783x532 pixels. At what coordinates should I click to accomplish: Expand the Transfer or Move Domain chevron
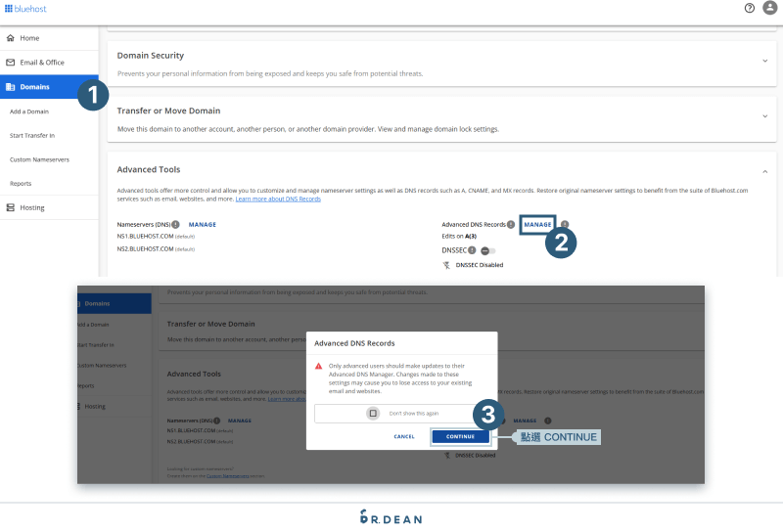764,116
